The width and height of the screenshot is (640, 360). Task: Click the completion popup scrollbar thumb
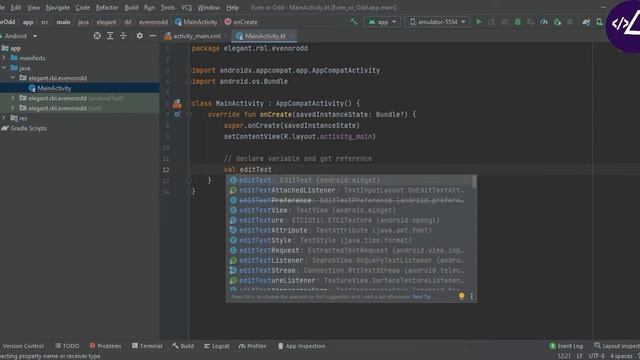pyautogui.click(x=474, y=182)
